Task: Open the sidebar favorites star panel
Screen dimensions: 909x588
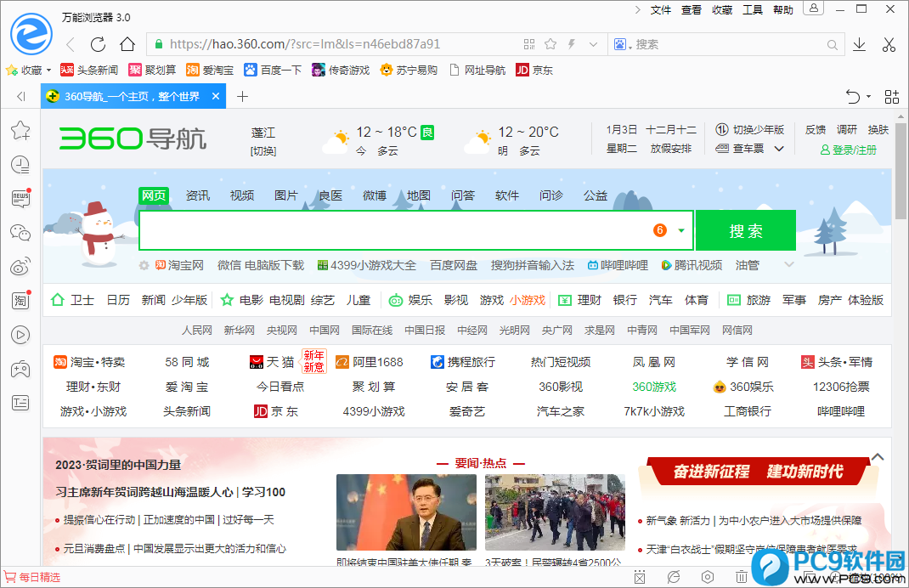Action: pos(21,131)
